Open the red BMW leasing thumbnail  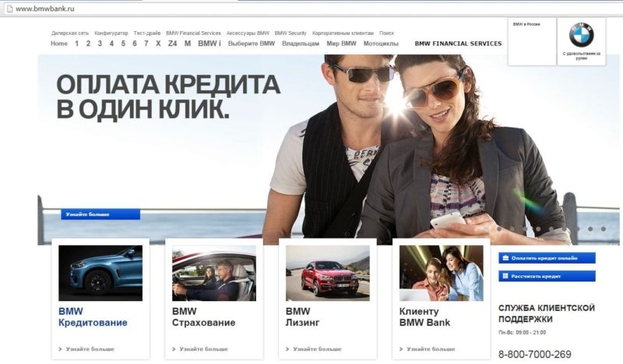click(328, 273)
